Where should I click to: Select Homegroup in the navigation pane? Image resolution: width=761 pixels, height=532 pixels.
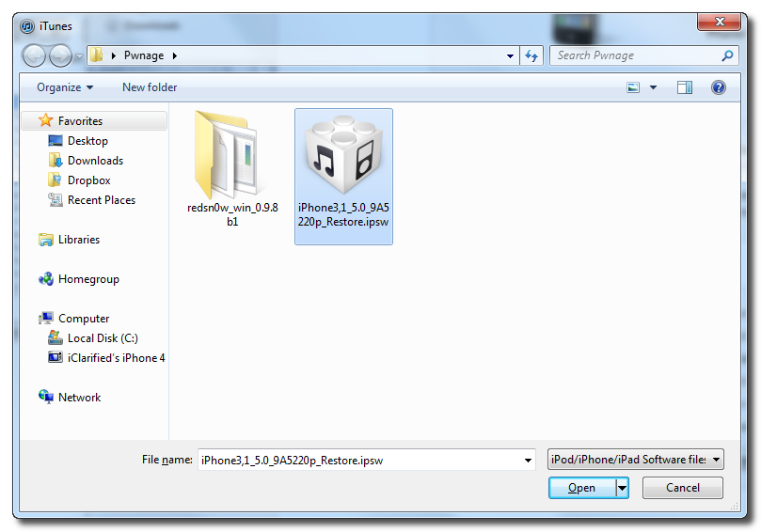click(x=88, y=279)
